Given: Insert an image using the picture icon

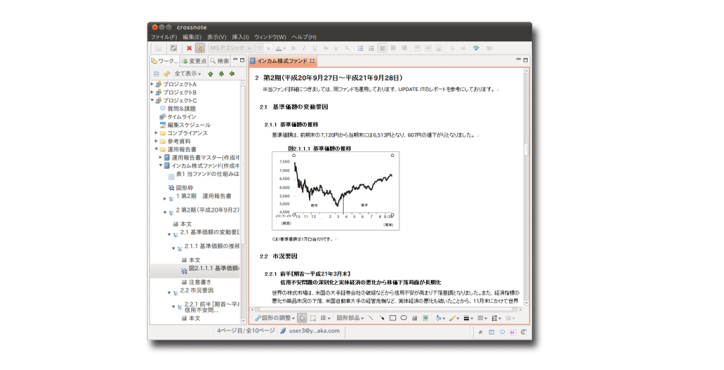Looking at the screenshot, I should pos(425,318).
